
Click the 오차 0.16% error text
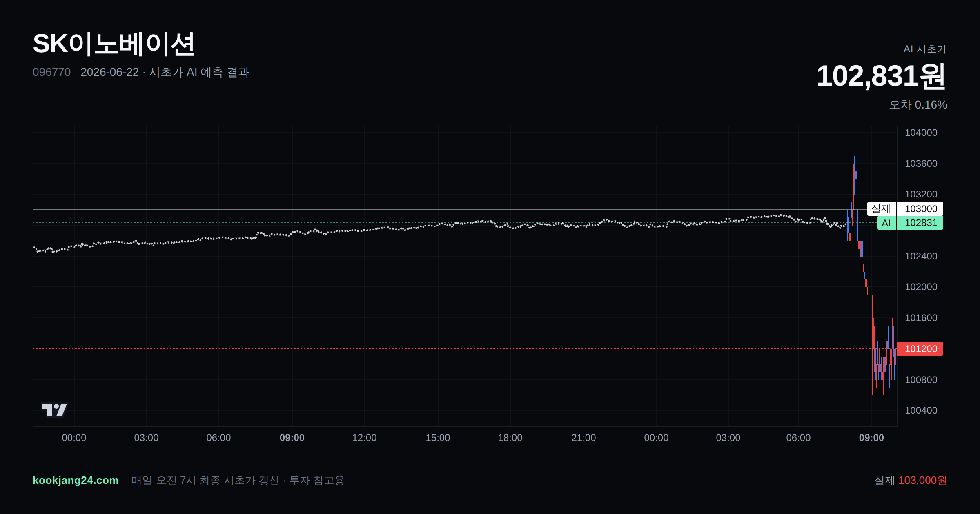click(x=918, y=105)
